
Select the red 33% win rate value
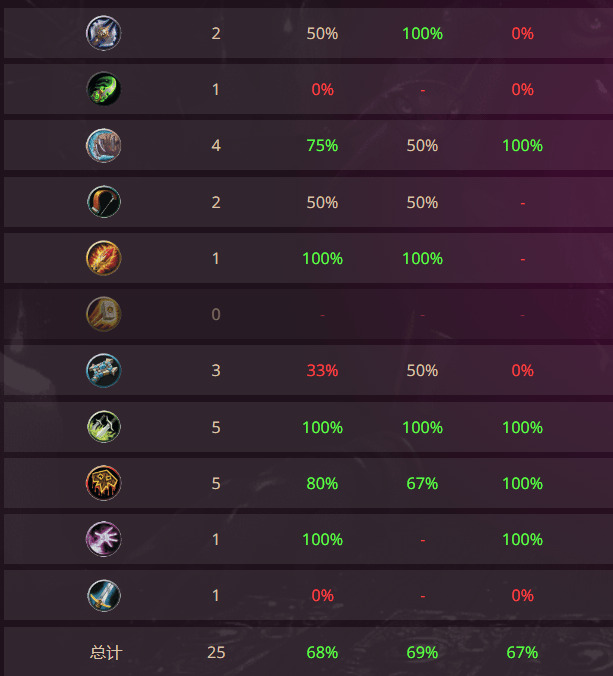pos(322,370)
